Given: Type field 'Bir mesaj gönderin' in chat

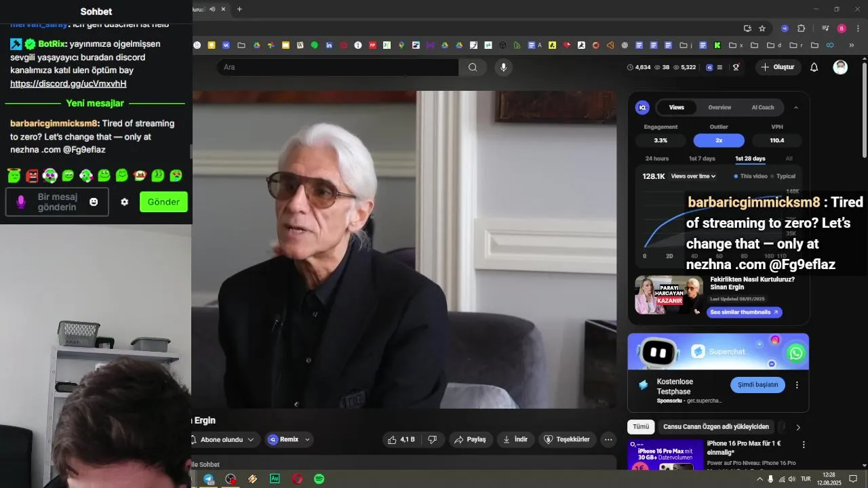Looking at the screenshot, I should (x=57, y=202).
